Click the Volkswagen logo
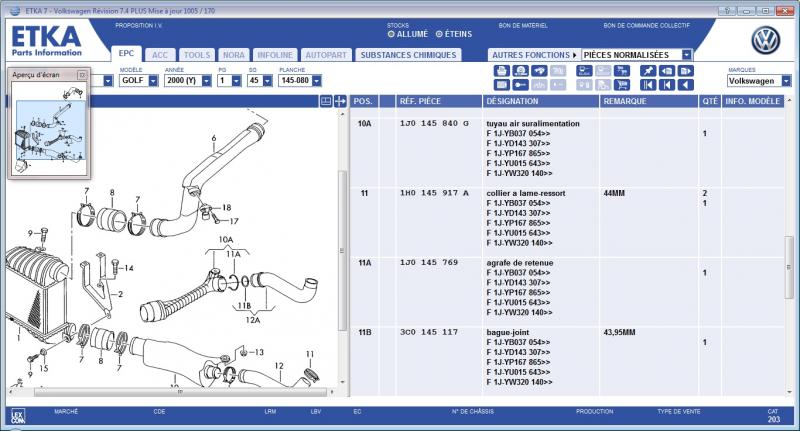This screenshot has width=800, height=431. 765,41
